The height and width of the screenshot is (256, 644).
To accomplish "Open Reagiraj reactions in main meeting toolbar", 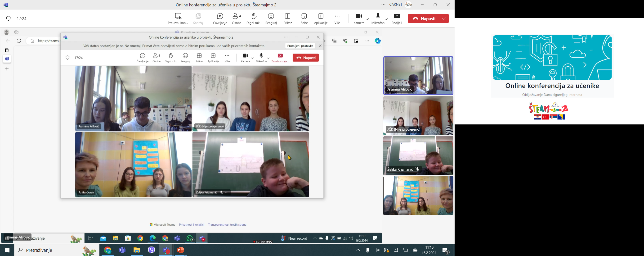I will click(271, 19).
